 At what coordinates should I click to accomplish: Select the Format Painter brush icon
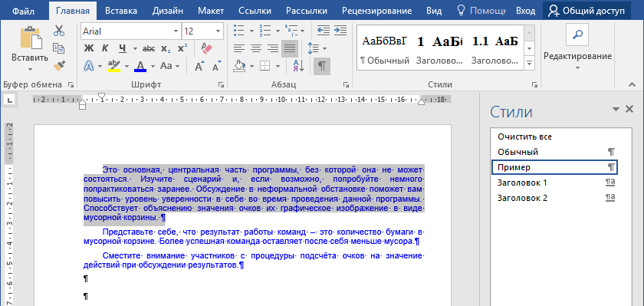pos(59,65)
